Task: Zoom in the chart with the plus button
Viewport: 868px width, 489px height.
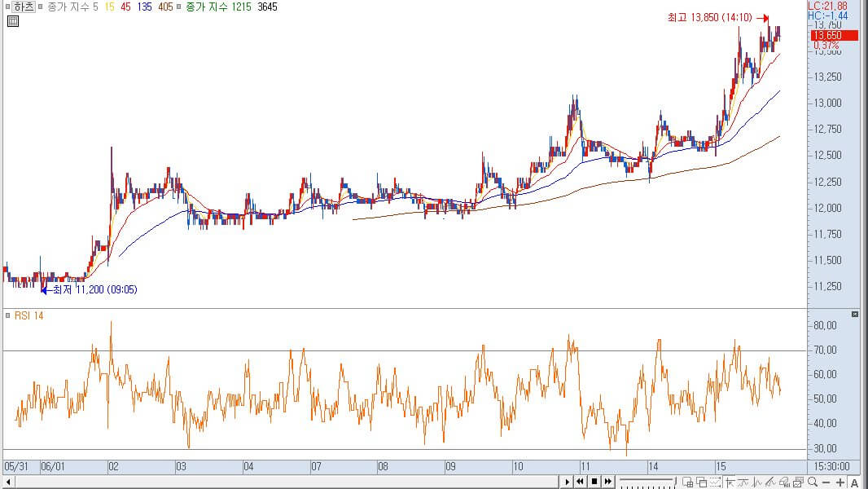Action: (x=840, y=482)
